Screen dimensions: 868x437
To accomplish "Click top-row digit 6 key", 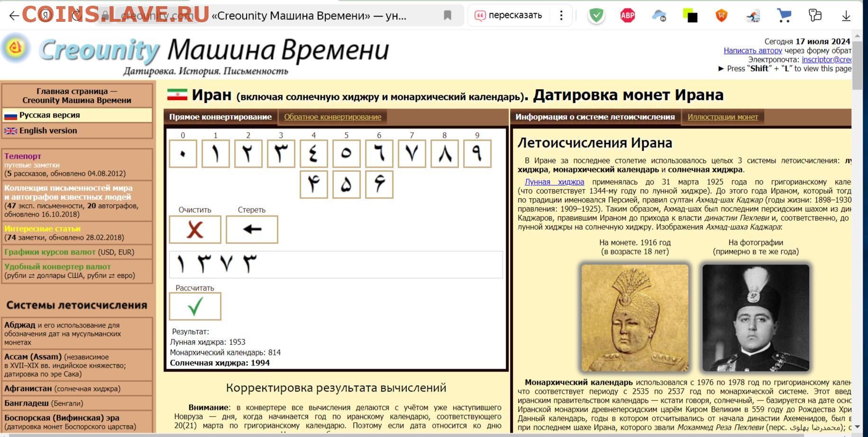I will (379, 154).
